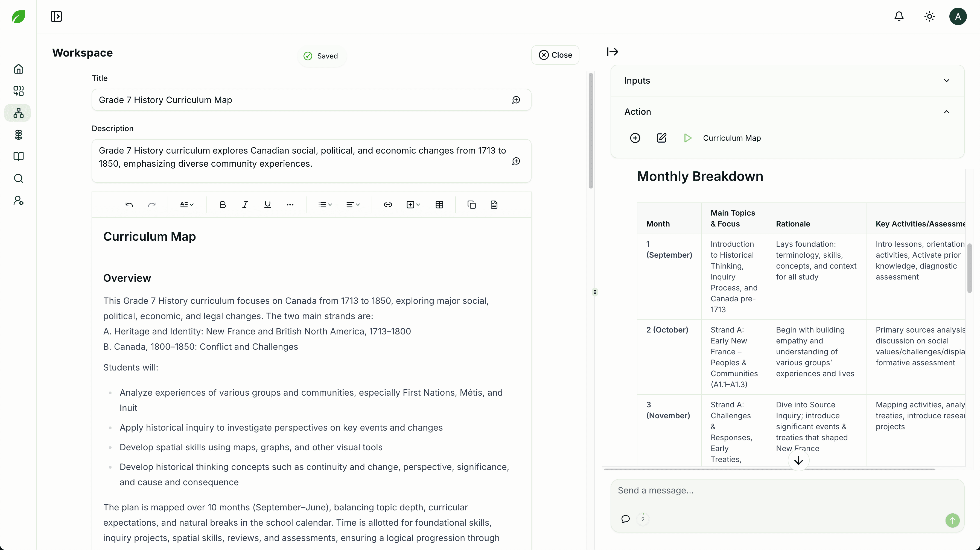Toggle the sidebar panel button at top left

click(56, 17)
